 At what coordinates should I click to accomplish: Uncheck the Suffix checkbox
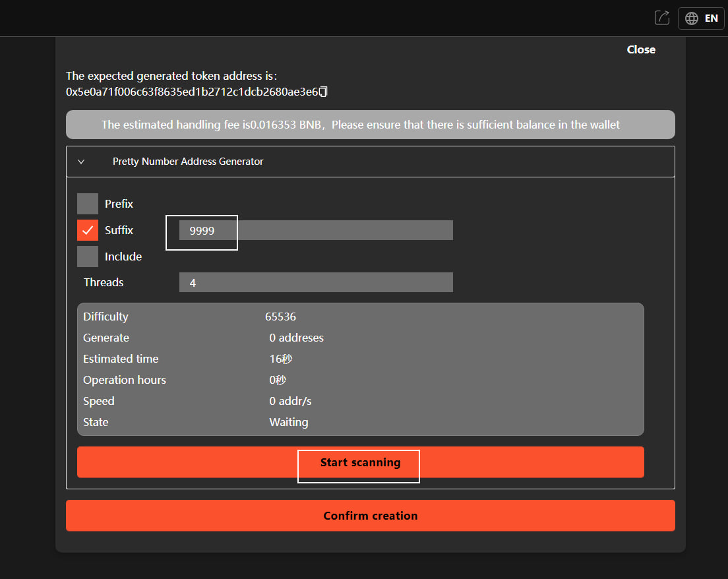[x=88, y=230]
